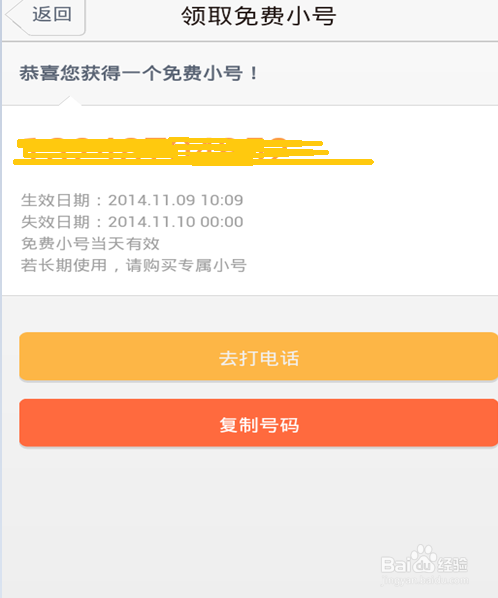Click the 生效日期 2014.11.09 line
Image resolution: width=498 pixels, height=598 pixels.
(x=132, y=200)
